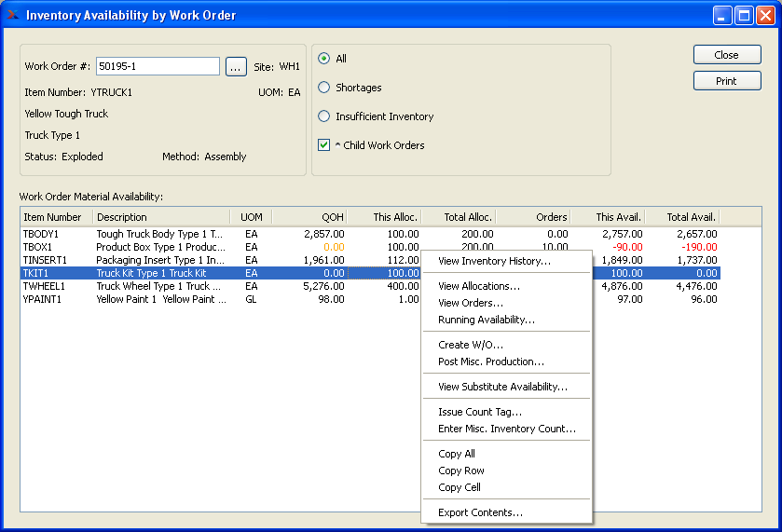Viewport: 782px width, 532px height.
Task: Click the Close button
Action: point(726,55)
